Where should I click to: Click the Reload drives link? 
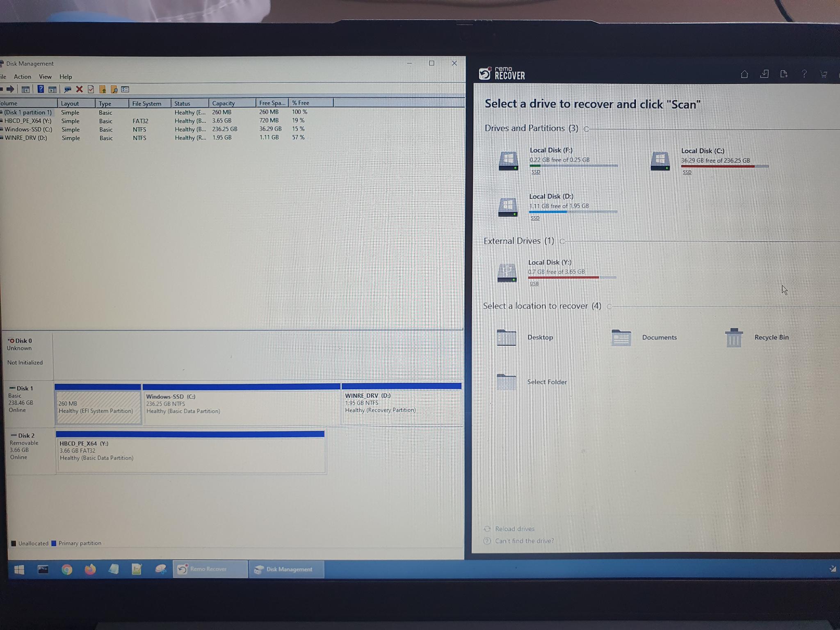pyautogui.click(x=509, y=529)
